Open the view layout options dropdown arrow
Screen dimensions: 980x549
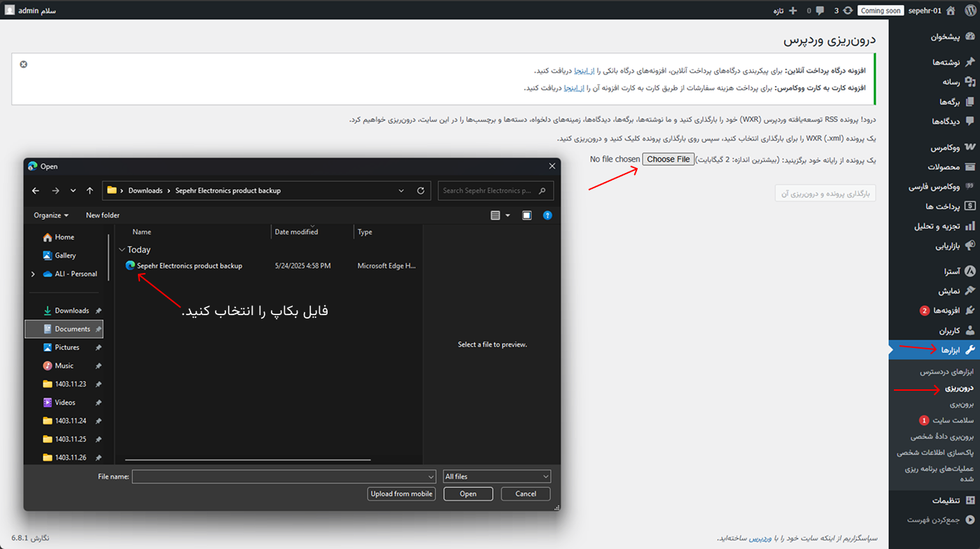pyautogui.click(x=507, y=216)
